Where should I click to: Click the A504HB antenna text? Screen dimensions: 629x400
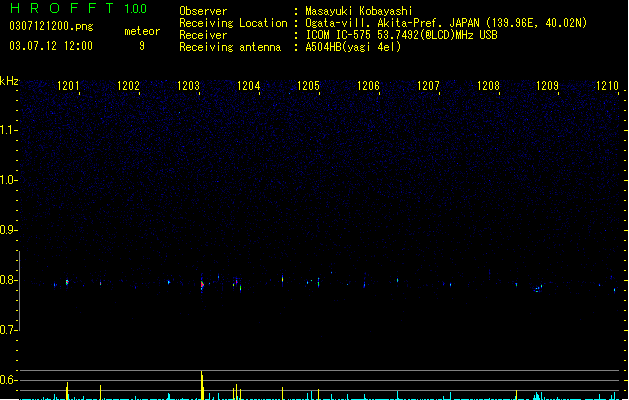(353, 47)
